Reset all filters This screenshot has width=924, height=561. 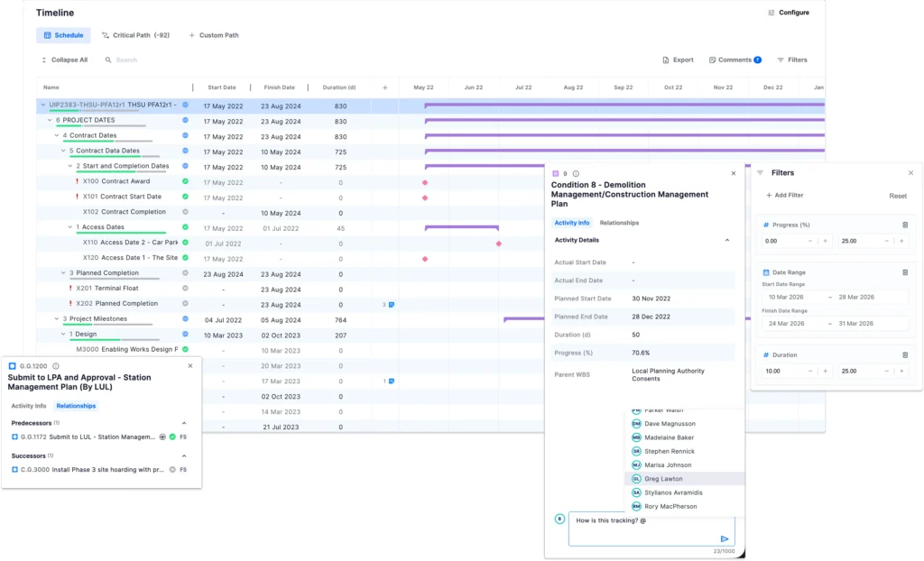click(x=898, y=196)
